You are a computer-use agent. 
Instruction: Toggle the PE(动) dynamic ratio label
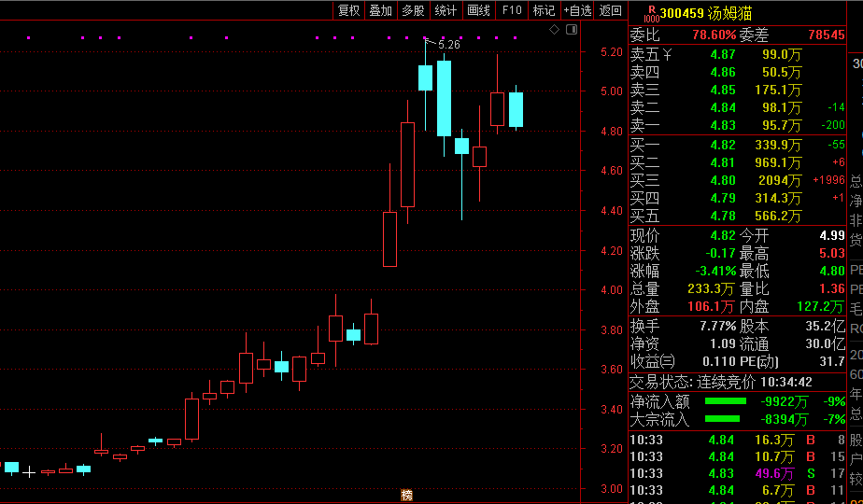coord(758,361)
